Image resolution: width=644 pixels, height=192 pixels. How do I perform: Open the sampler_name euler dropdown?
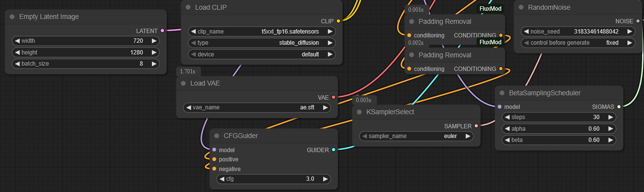416,136
